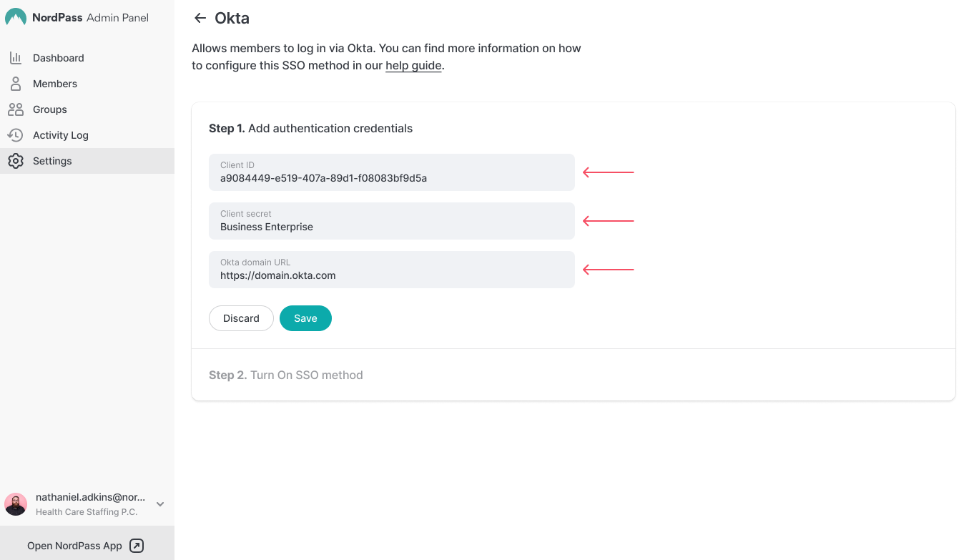Screen dimensions: 969x560
Task: Click the external link icon near Open NordPass App
Action: (x=137, y=546)
